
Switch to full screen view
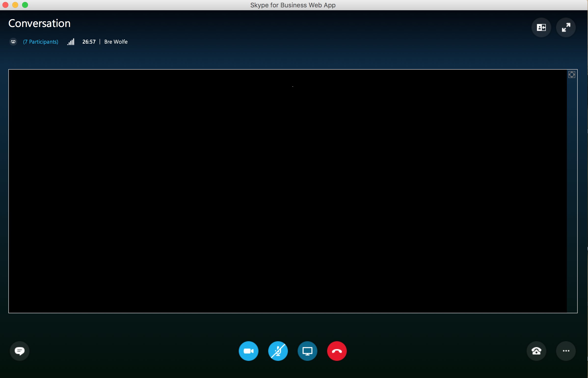pos(566,27)
